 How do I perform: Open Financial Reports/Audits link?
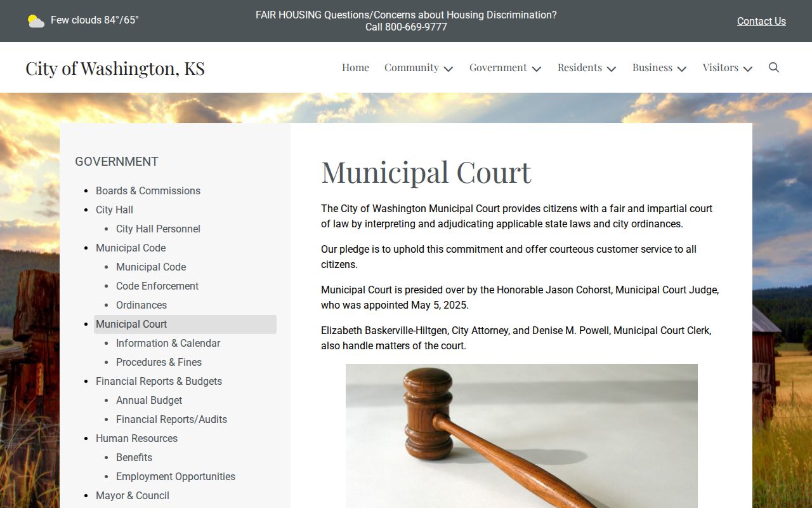tap(171, 419)
